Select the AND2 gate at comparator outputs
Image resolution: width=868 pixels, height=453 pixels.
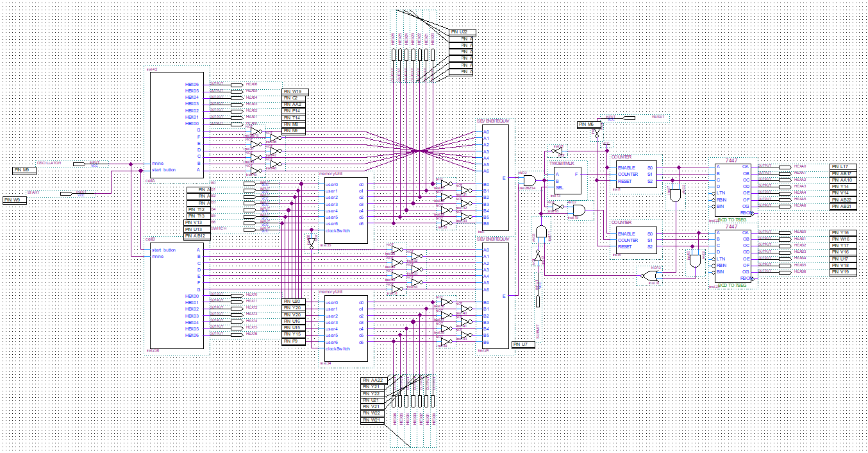(x=530, y=181)
